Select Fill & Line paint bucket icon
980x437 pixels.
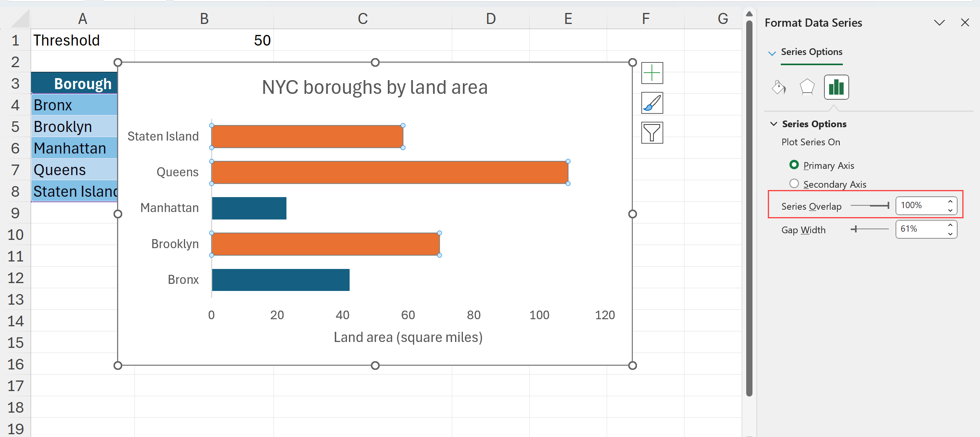coord(778,87)
